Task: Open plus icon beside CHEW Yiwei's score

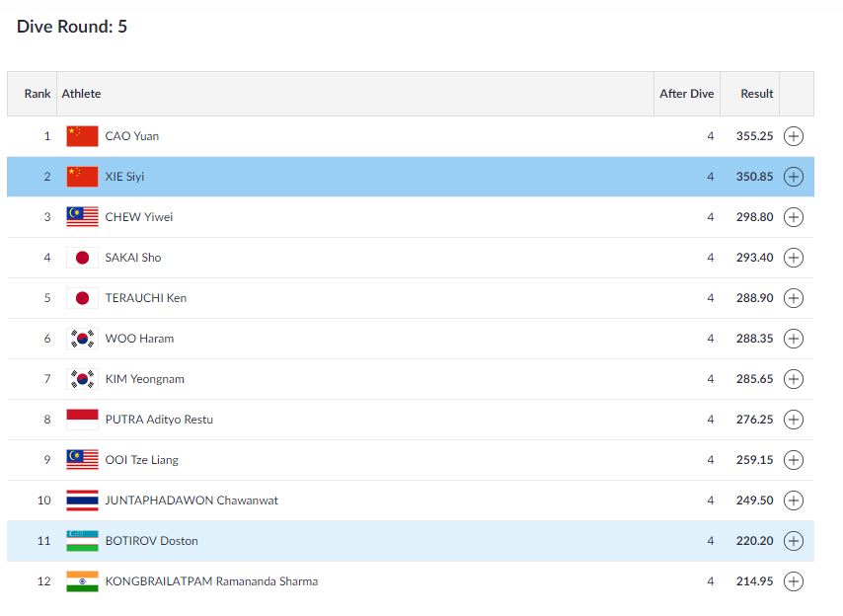Action: tap(793, 217)
